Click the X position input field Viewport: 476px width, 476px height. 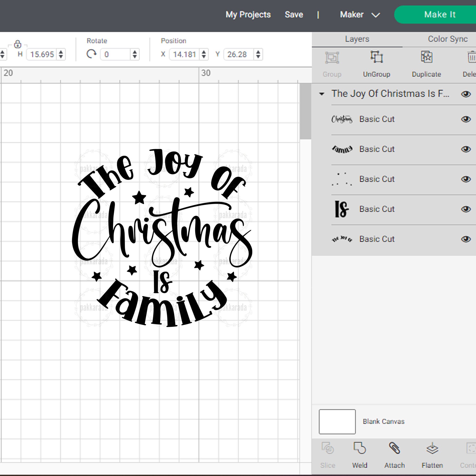coord(185,54)
